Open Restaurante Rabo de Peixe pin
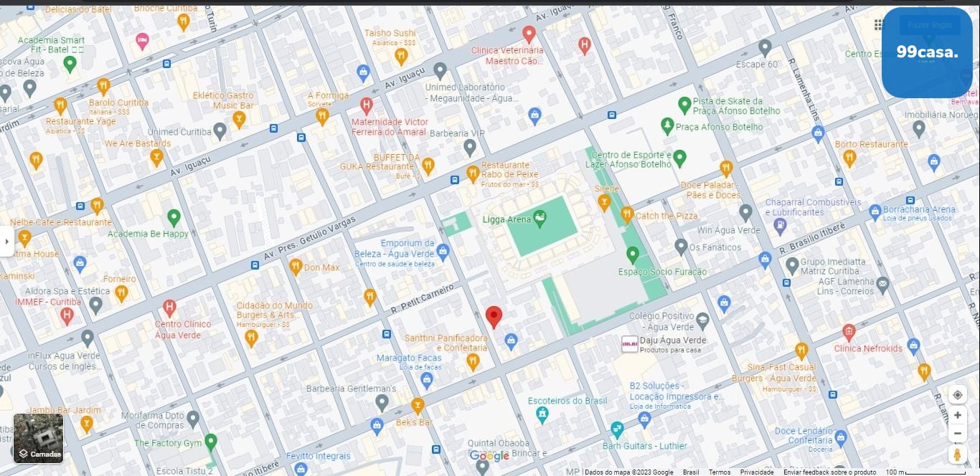 point(473,173)
